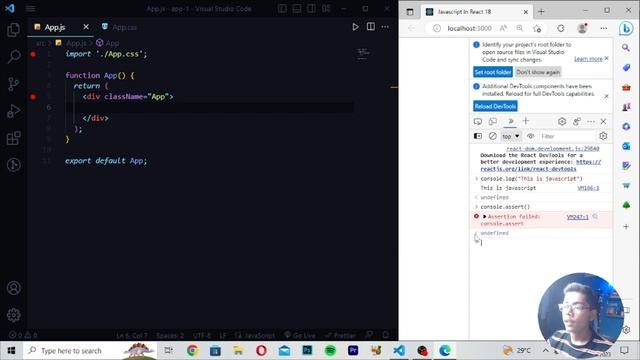The width and height of the screenshot is (640, 360).
Task: Open the VS Code notifications bell
Action: (x=386, y=336)
